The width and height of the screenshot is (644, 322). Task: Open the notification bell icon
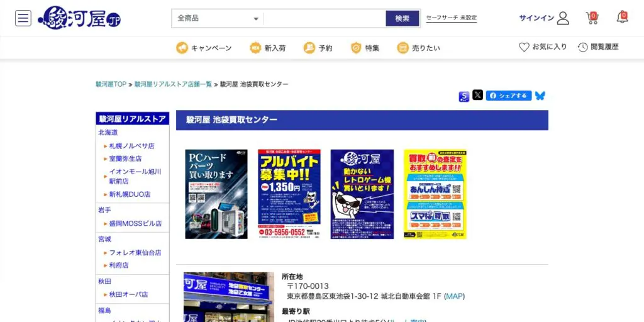coord(622,17)
